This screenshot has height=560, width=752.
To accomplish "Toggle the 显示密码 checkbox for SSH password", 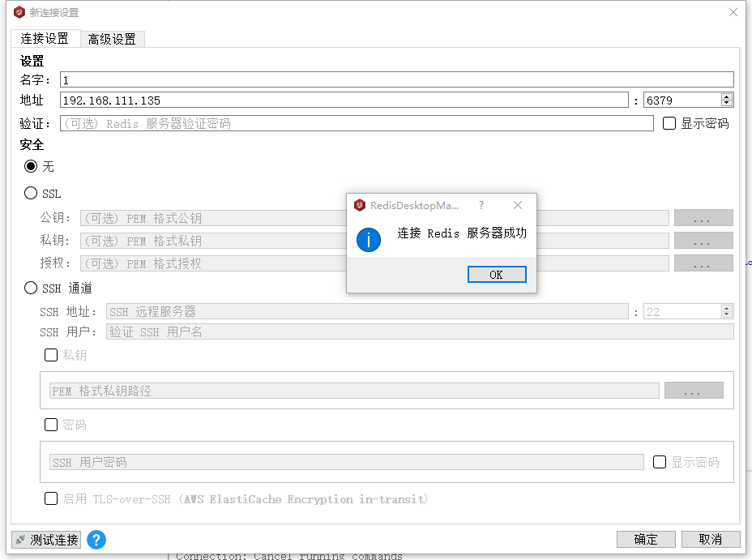I will pos(660,462).
